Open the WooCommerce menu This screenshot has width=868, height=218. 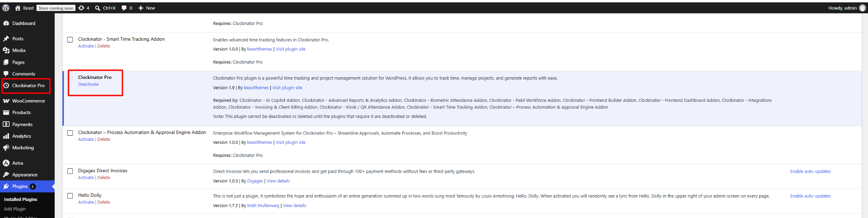coord(28,101)
